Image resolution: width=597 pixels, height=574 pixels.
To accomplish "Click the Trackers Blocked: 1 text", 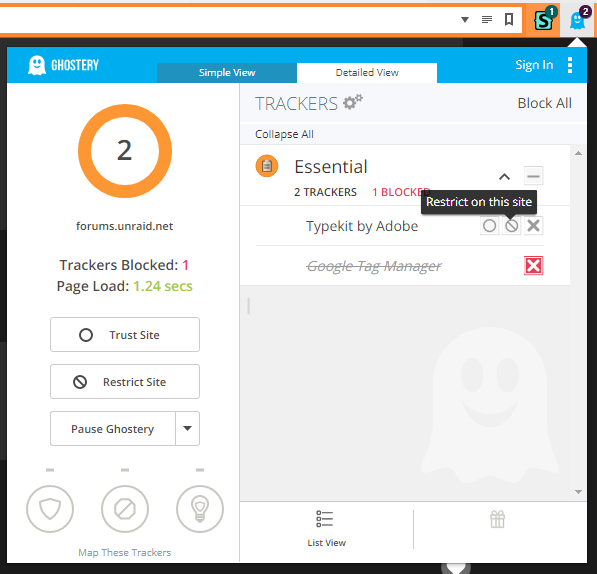I will point(124,265).
